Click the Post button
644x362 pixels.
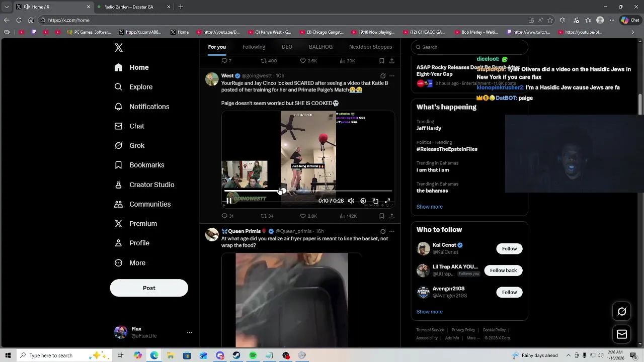coord(149,288)
